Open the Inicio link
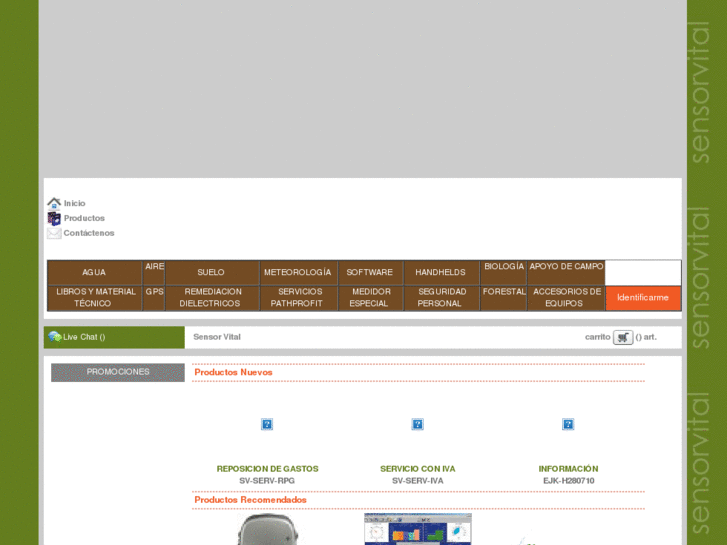727x545 pixels. click(x=75, y=203)
